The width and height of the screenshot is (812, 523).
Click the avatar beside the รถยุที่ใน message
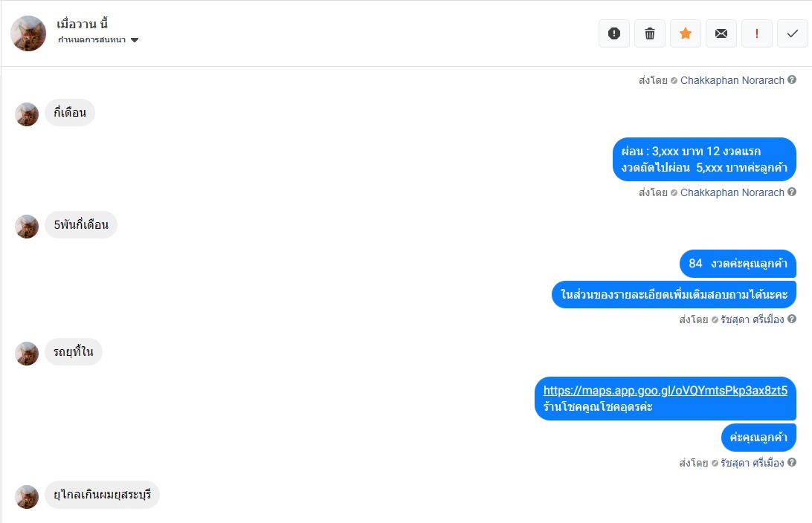click(27, 353)
